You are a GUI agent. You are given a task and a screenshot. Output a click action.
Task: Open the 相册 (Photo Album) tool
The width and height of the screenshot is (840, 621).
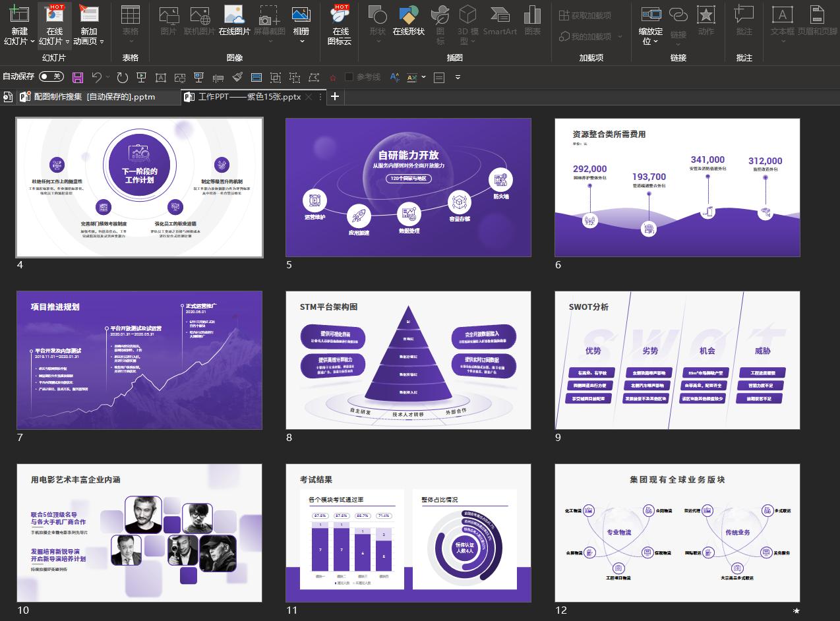tap(301, 23)
